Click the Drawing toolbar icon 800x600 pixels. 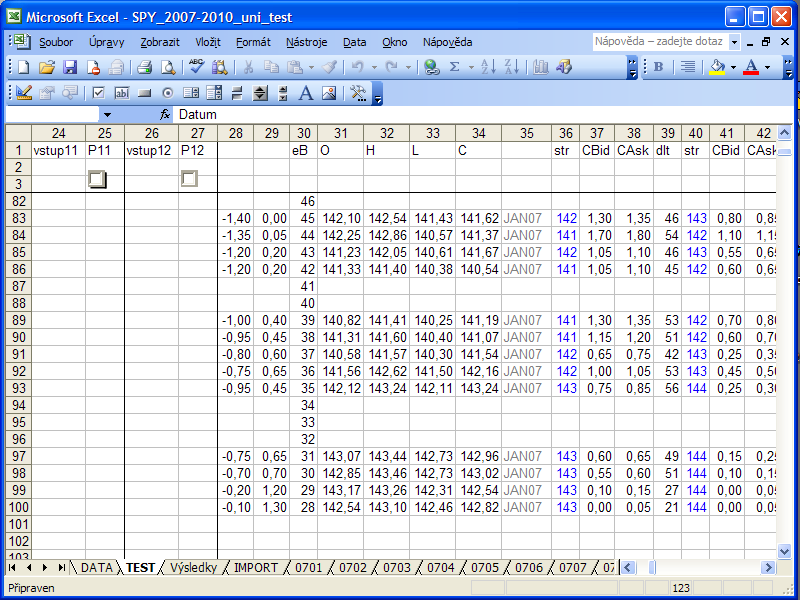(564, 67)
